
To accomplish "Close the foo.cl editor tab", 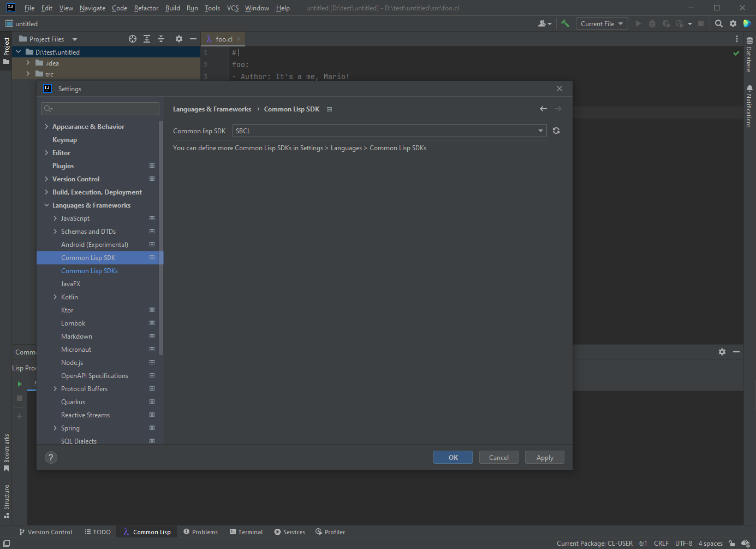I will [x=239, y=39].
